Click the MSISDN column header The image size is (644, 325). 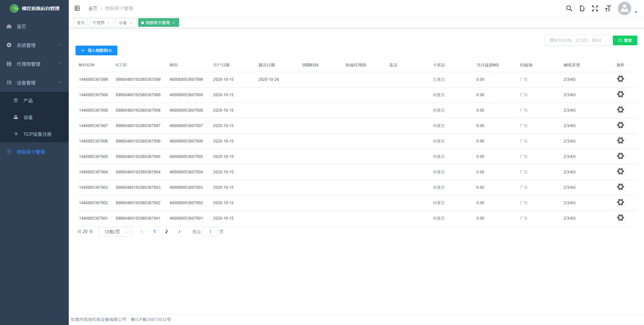tap(87, 65)
